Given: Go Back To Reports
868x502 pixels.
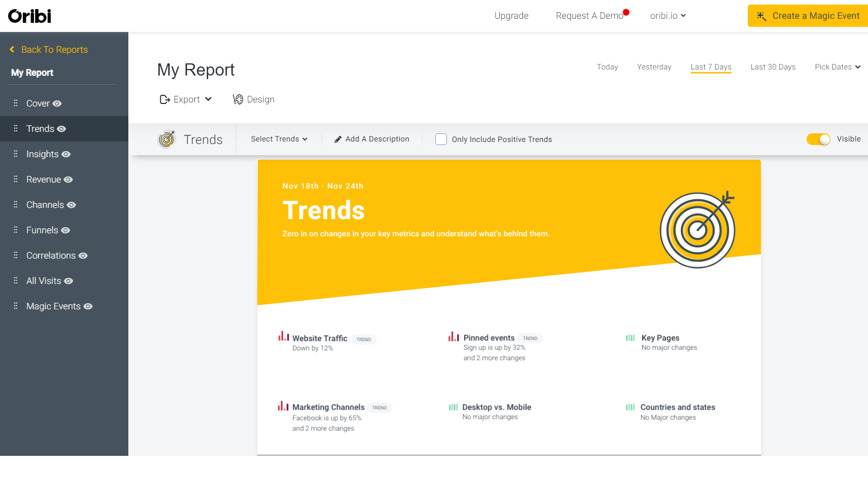Looking at the screenshot, I should tap(49, 50).
